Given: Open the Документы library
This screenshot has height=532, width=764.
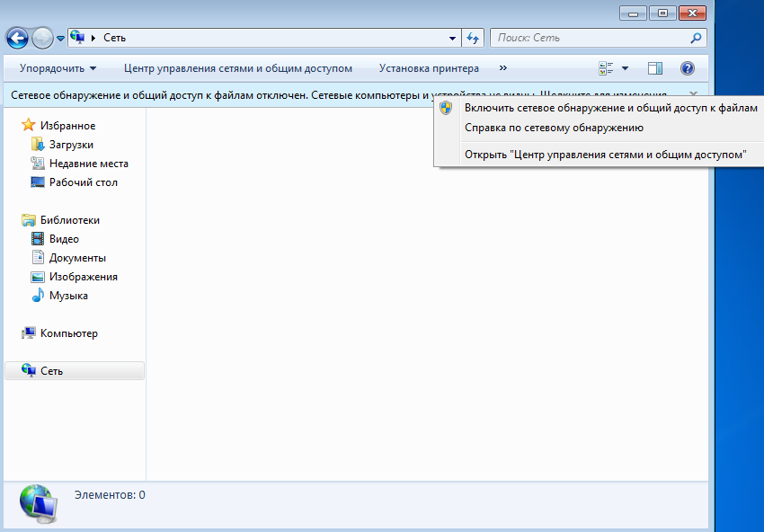Looking at the screenshot, I should point(77,258).
